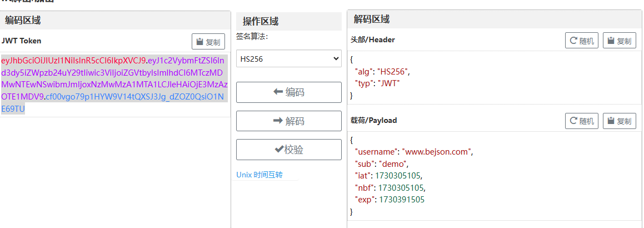Click the 编码 encode button
This screenshot has height=228, width=644.
click(289, 92)
